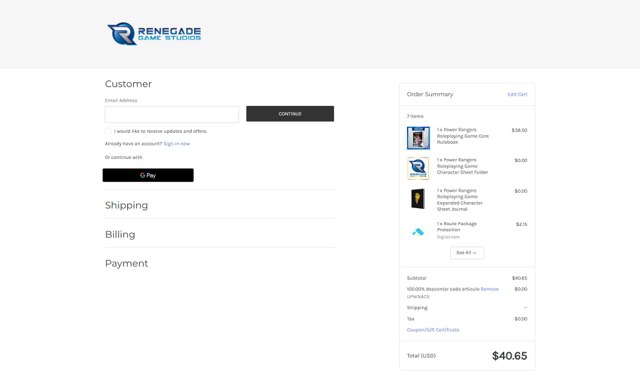Click the Order Summary title
This screenshot has width=640, height=392.
click(430, 94)
